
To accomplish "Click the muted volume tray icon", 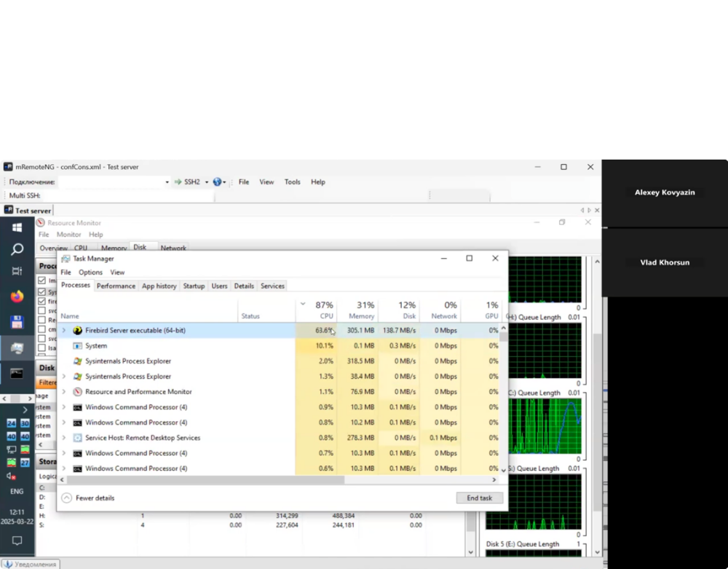I will [11, 476].
